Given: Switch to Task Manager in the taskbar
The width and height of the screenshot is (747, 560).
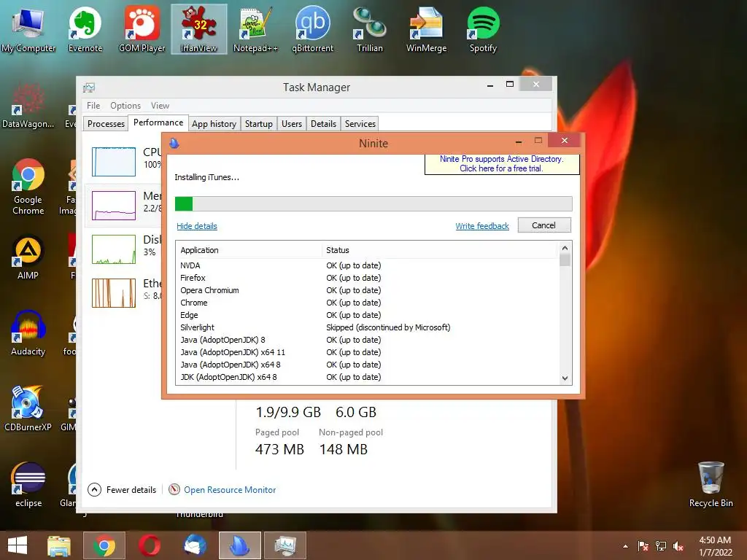Looking at the screenshot, I should (x=285, y=545).
